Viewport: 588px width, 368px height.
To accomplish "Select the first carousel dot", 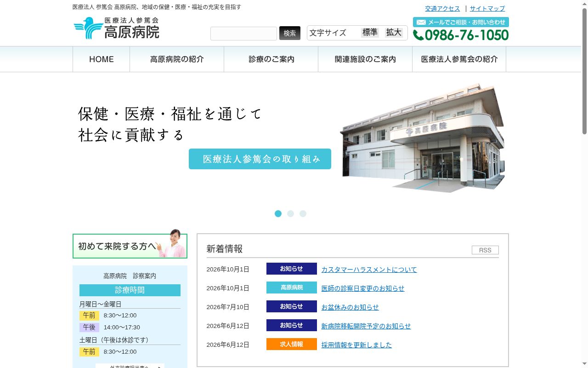I will (278, 213).
